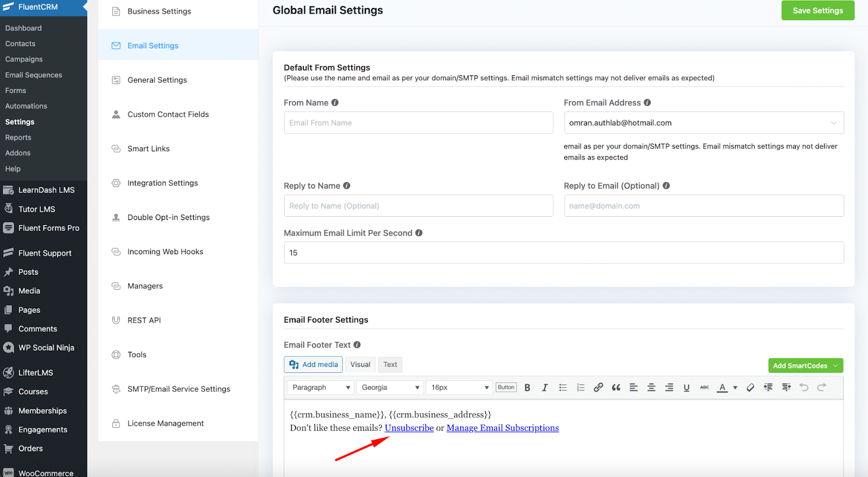Click the Add media button
The width and height of the screenshot is (868, 477).
click(x=313, y=365)
